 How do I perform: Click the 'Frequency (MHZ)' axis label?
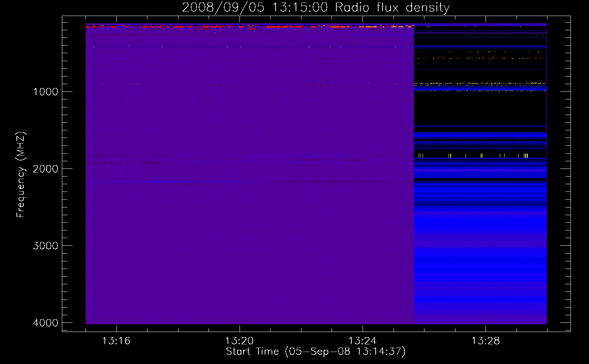(x=21, y=175)
